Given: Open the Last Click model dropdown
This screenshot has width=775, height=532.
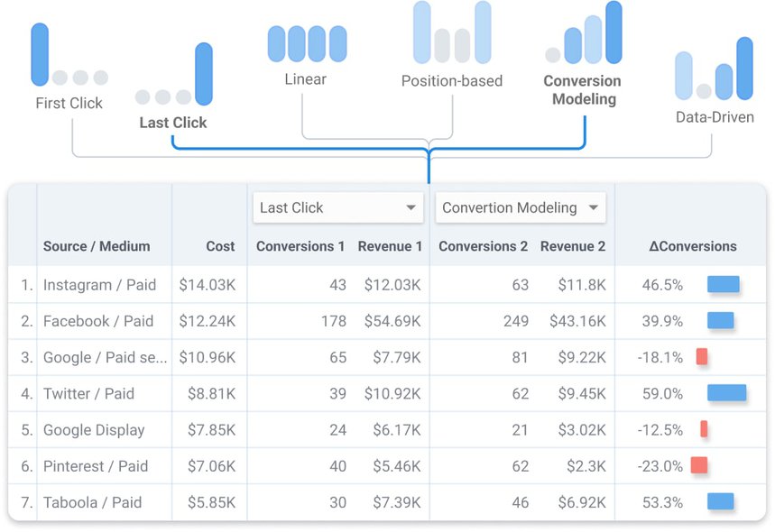Looking at the screenshot, I should pyautogui.click(x=338, y=208).
